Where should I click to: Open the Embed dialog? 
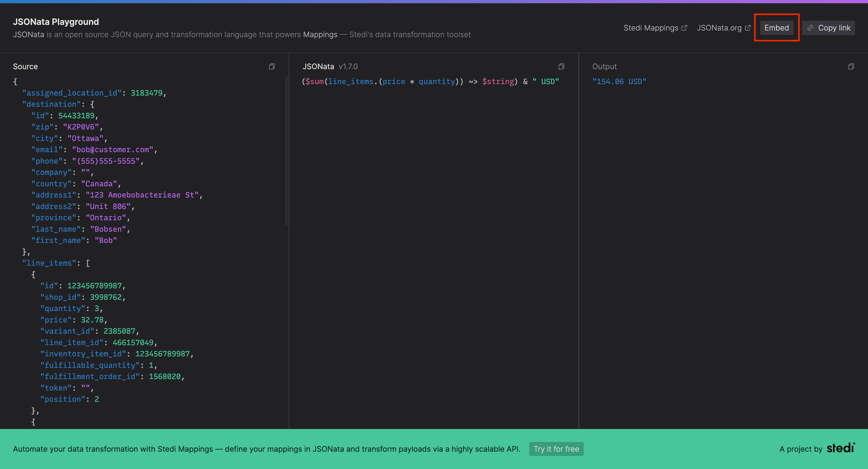[776, 28]
